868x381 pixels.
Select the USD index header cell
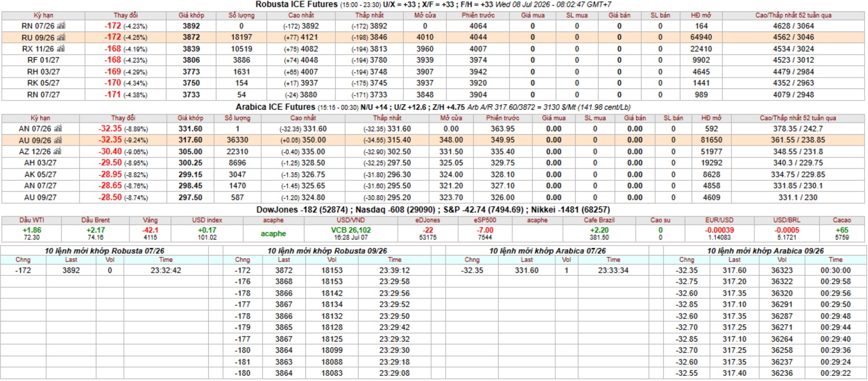[207, 220]
